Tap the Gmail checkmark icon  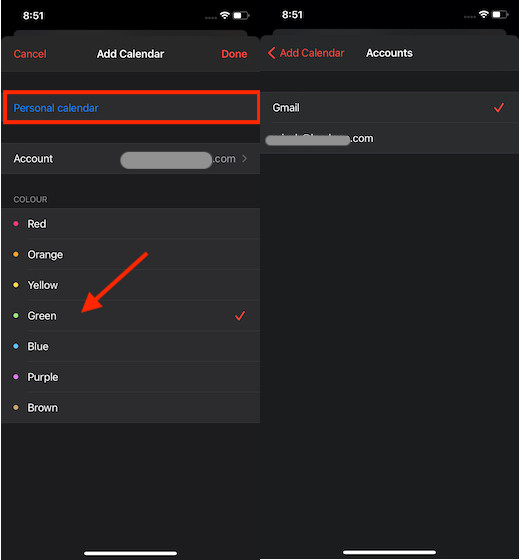tap(499, 108)
